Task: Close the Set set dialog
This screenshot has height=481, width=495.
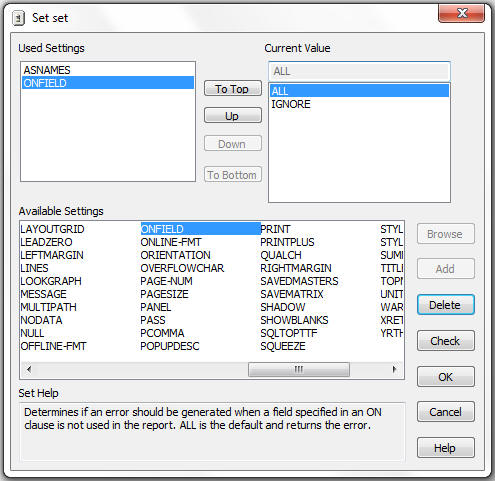Action: coord(461,13)
